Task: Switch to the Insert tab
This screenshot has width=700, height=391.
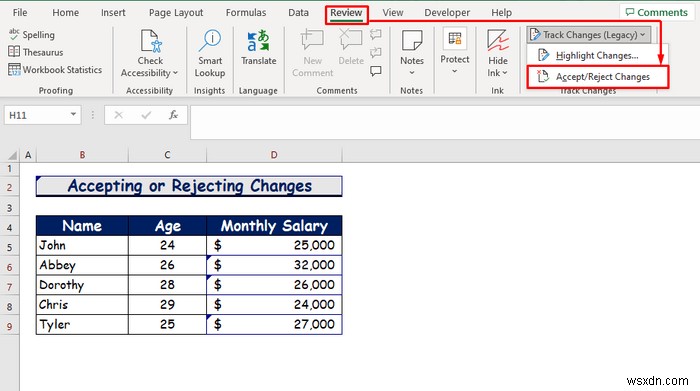Action: [113, 12]
